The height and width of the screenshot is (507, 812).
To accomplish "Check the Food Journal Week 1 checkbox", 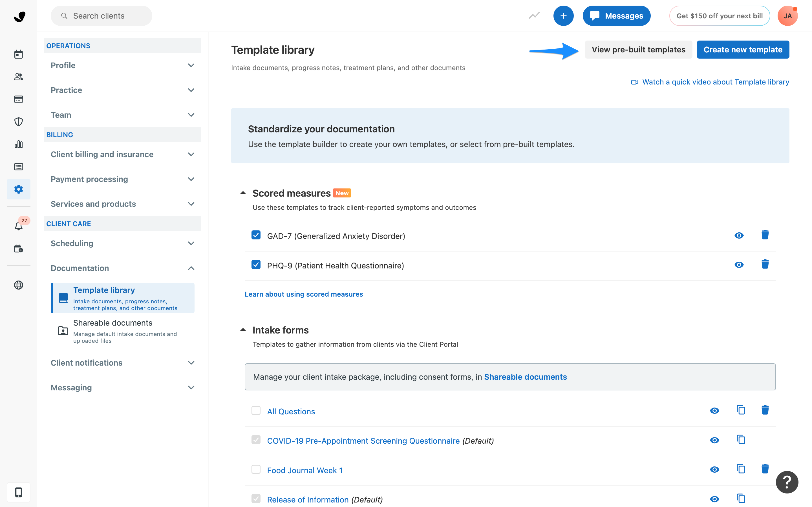I will 256,469.
